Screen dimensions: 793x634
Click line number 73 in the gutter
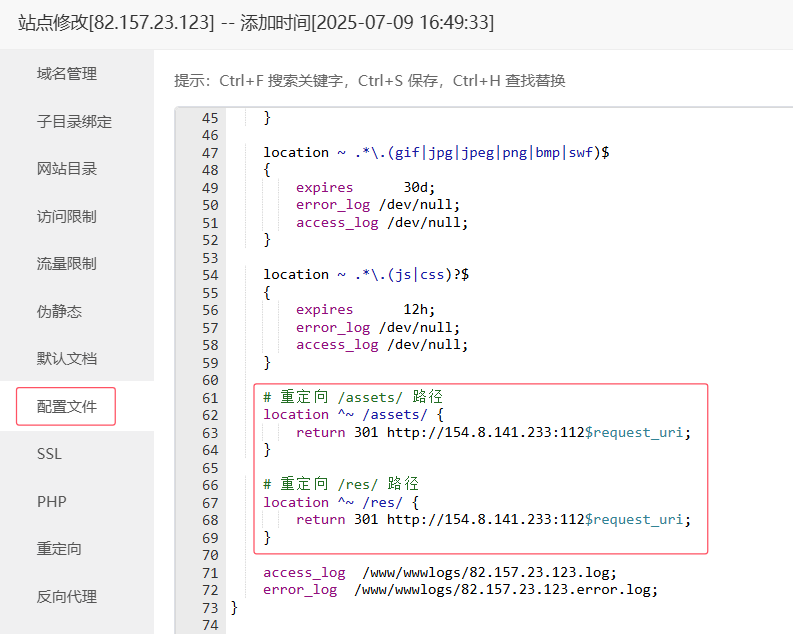[209, 608]
